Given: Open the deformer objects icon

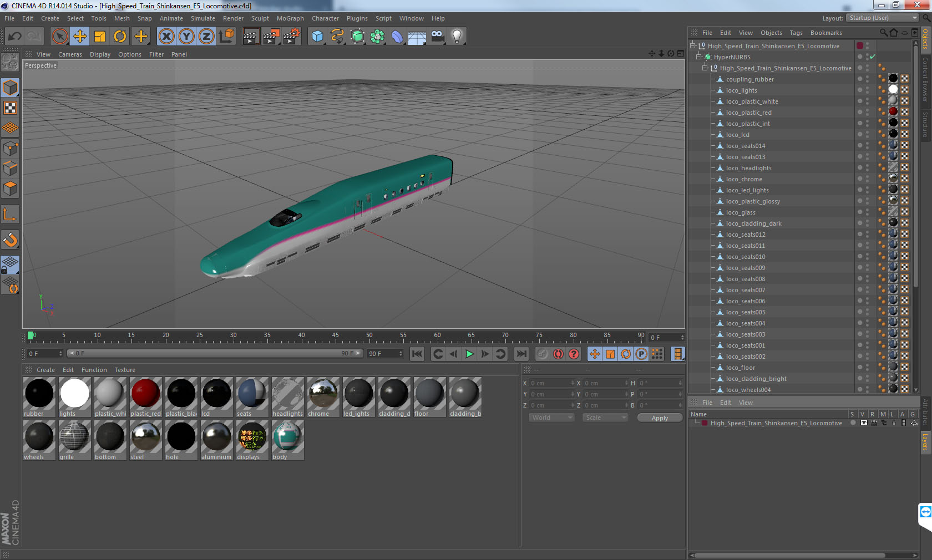Looking at the screenshot, I should click(397, 37).
